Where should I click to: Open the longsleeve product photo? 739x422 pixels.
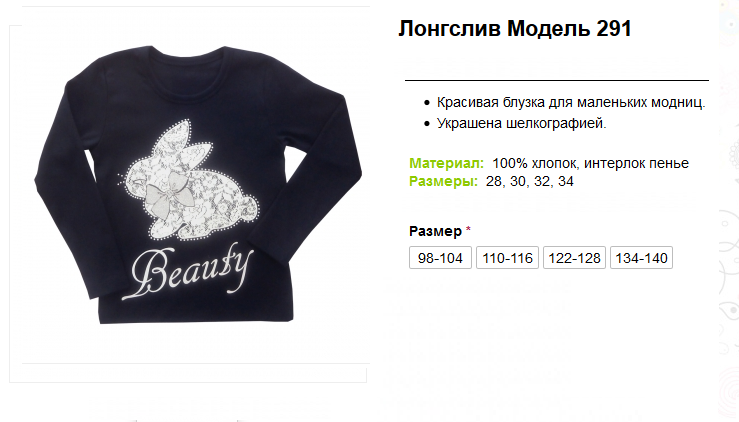[x=198, y=184]
